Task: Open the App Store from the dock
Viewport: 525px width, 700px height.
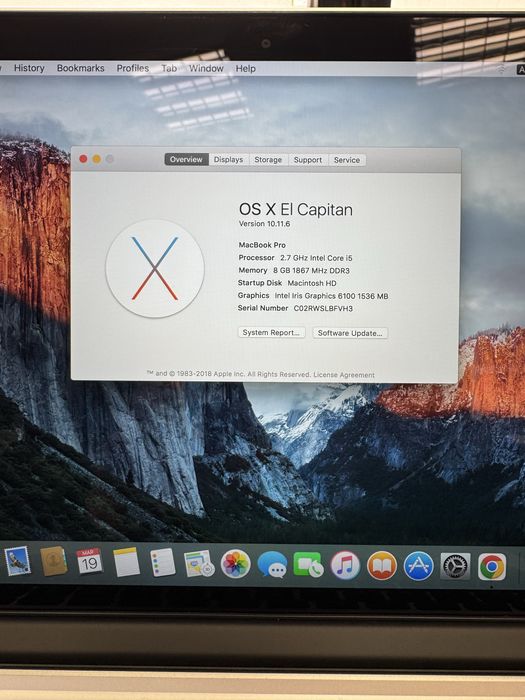Action: (418, 566)
